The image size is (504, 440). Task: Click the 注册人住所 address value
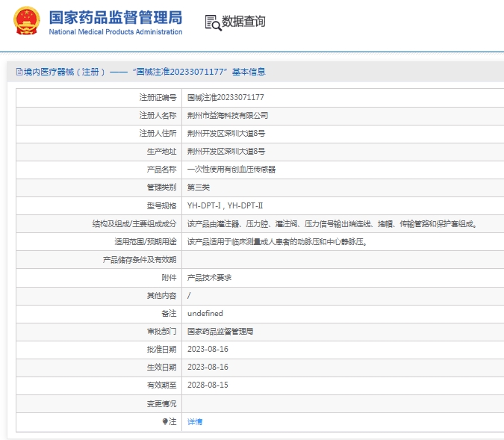pos(226,134)
